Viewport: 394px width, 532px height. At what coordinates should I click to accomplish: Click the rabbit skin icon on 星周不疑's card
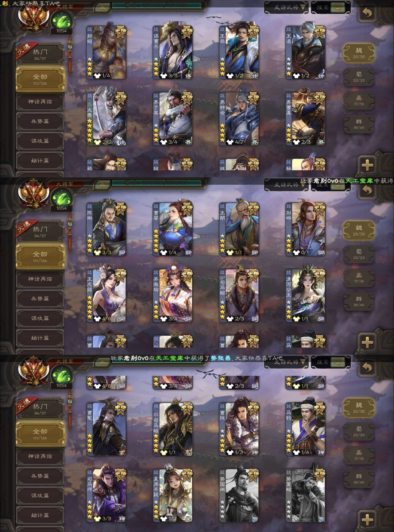163,518
